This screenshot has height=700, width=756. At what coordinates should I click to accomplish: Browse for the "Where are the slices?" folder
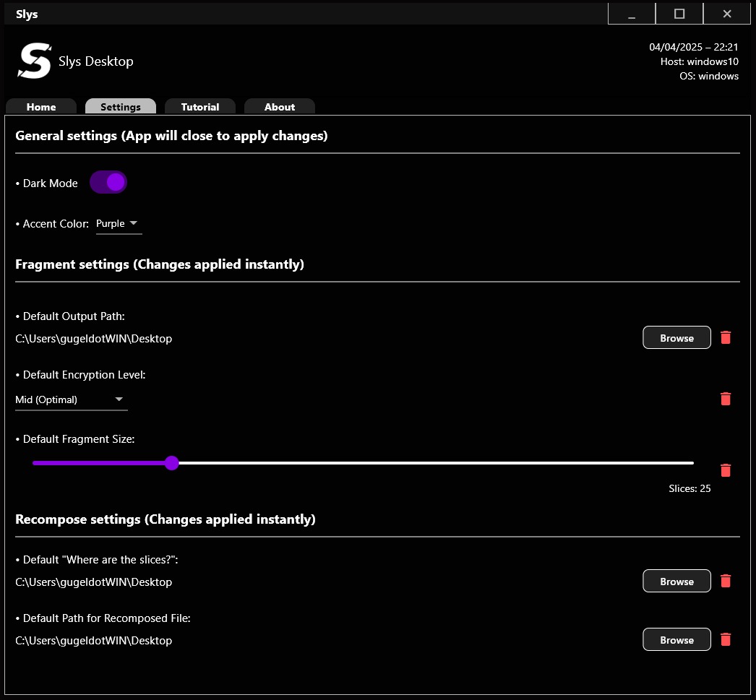tap(676, 581)
